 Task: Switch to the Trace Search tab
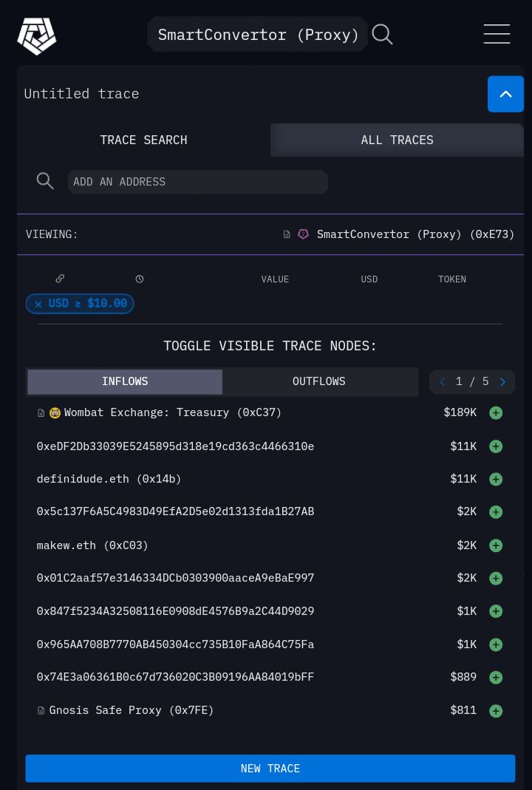click(x=143, y=140)
